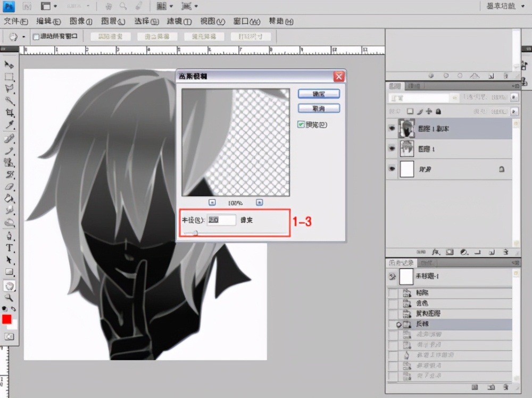Click zoom-out minus button under blur preview
Image resolution: width=532 pixels, height=398 pixels.
(x=212, y=202)
